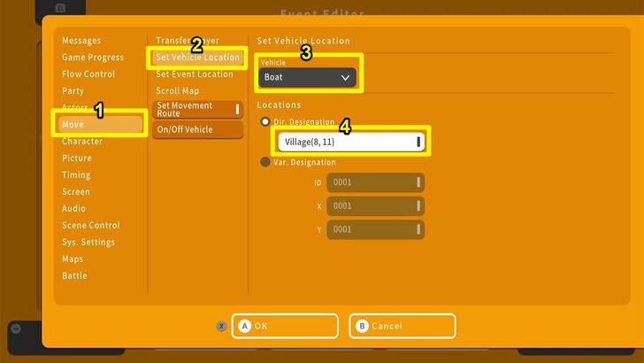Select the Sys. Settings category
The width and height of the screenshot is (644, 363).
click(88, 242)
